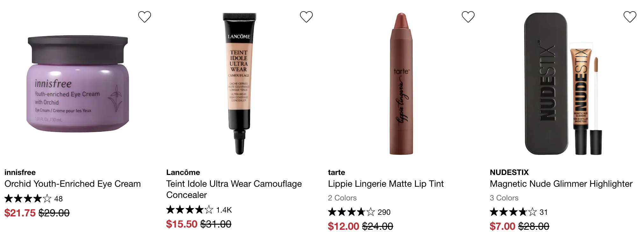Click the NUDESTIX brand name
This screenshot has height=232, width=644.
(509, 172)
